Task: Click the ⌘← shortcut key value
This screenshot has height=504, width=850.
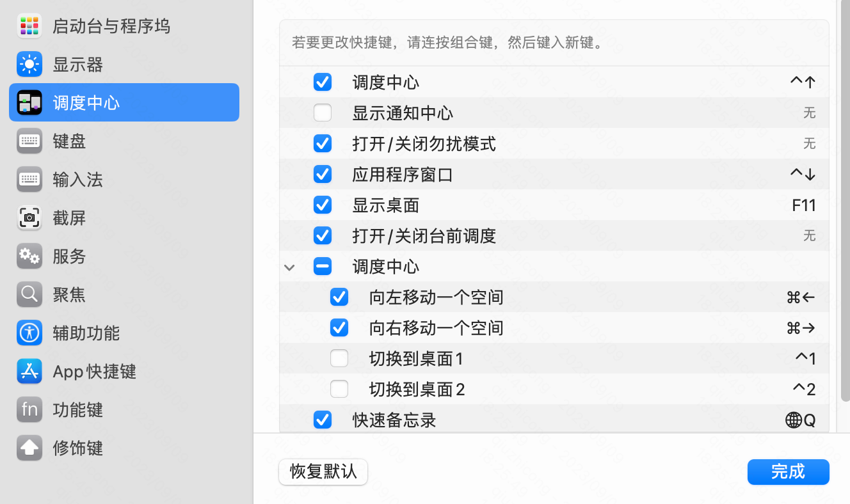Action: pos(801,297)
